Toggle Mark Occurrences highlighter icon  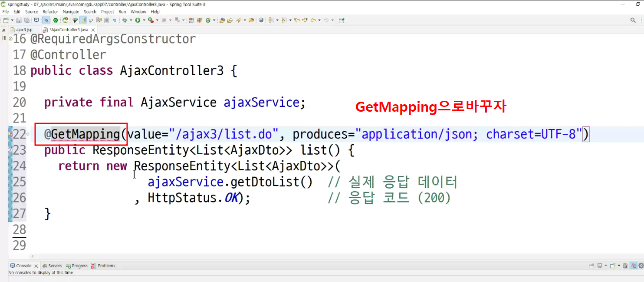(83, 20)
